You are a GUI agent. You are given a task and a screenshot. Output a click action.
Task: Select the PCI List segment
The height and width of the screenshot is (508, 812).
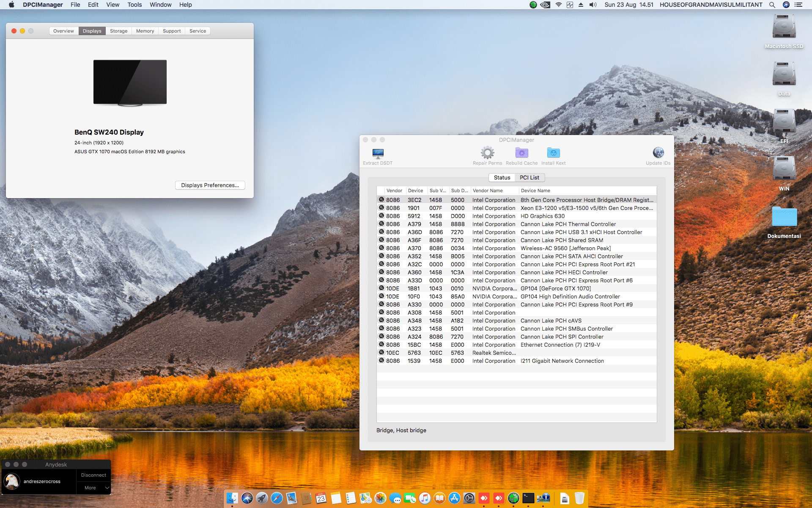(x=529, y=177)
